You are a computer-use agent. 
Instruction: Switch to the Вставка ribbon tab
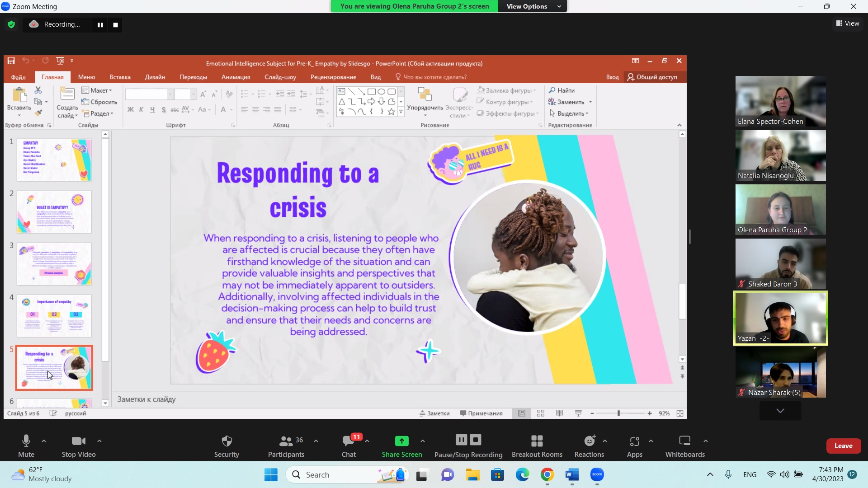pos(120,77)
